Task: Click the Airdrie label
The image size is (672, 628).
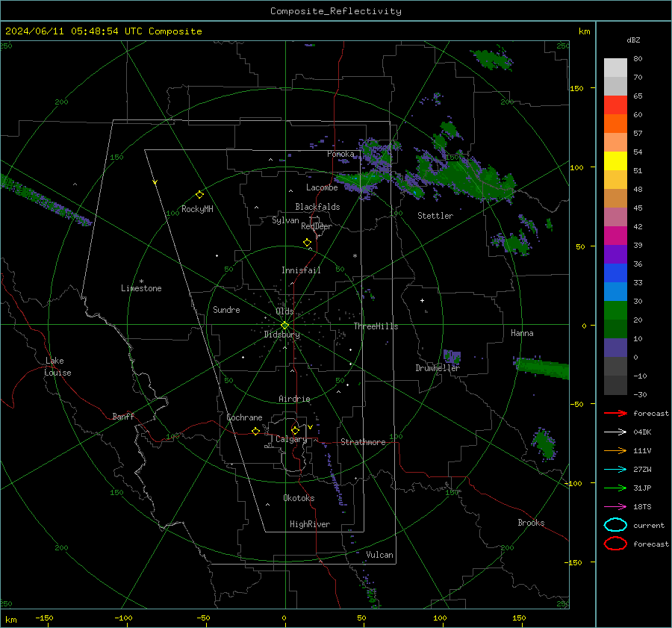Action: click(294, 399)
